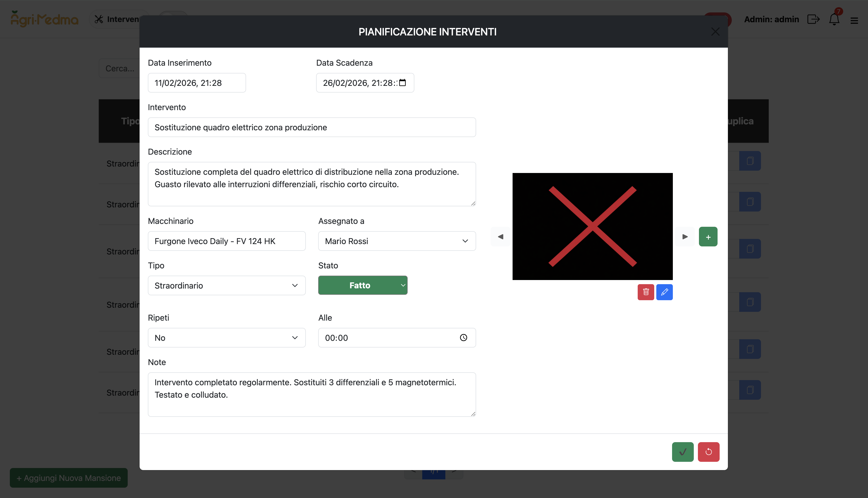Screen dimensions: 868x498
Task: Open the calendar picker in Data Scadenza
Action: point(402,83)
